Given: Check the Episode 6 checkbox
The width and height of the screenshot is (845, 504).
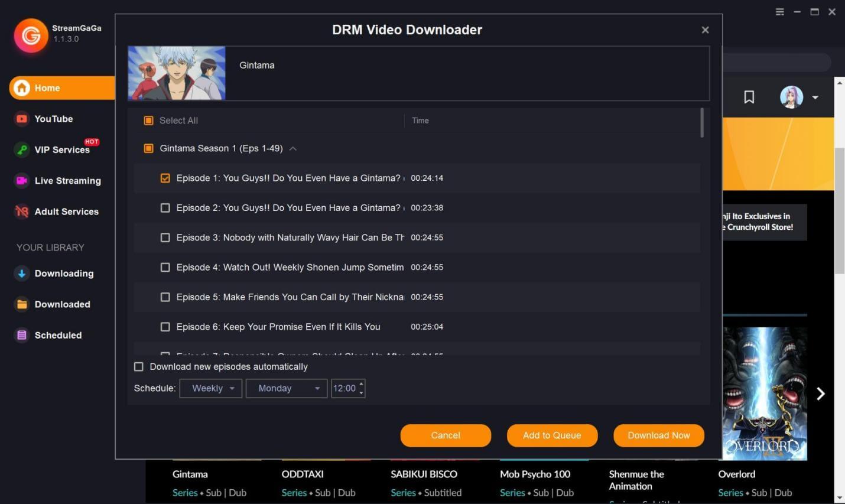Looking at the screenshot, I should [x=165, y=327].
